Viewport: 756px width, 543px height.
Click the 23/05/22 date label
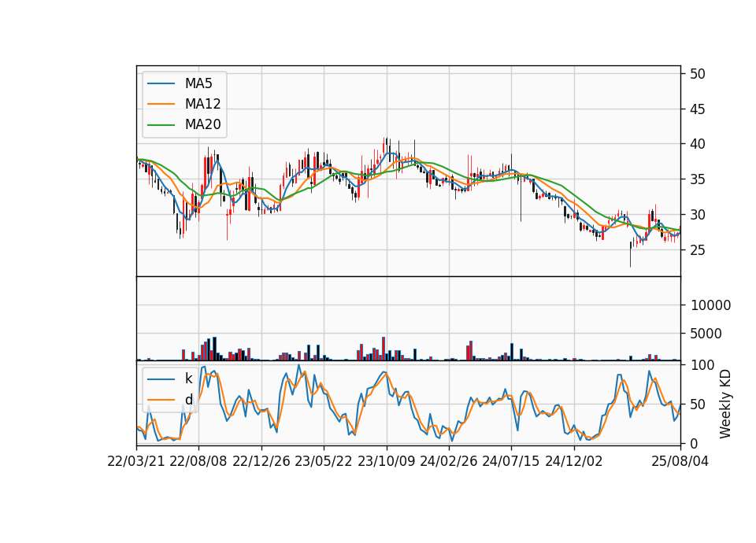click(x=324, y=461)
